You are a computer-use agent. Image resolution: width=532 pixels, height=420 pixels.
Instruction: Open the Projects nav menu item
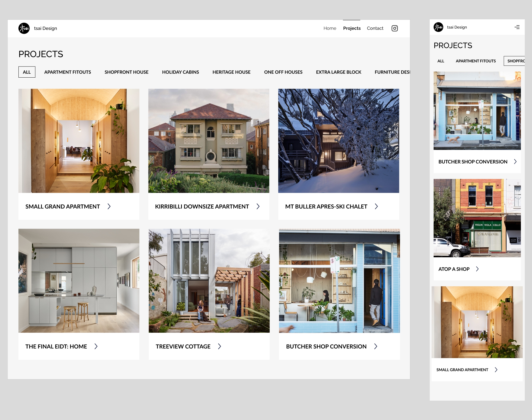(352, 28)
